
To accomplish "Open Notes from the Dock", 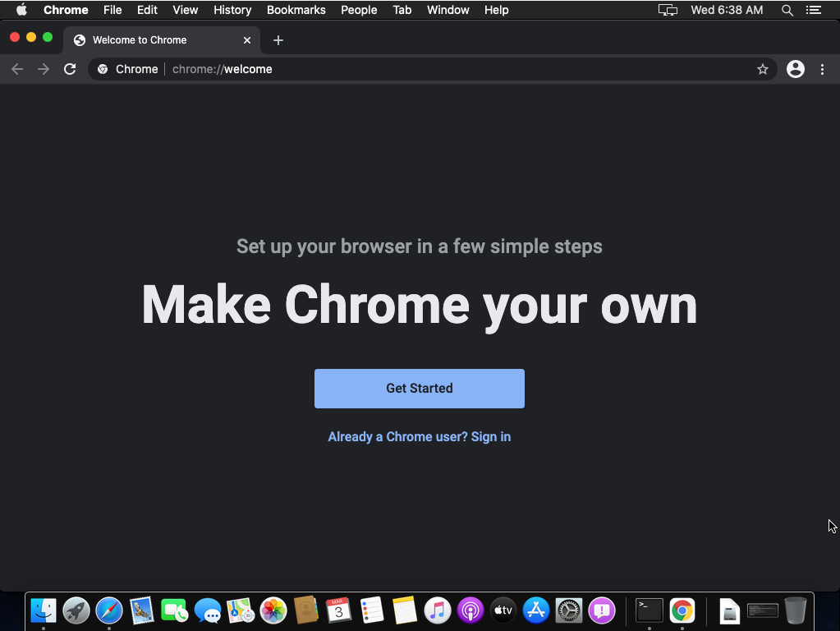I will (x=405, y=610).
